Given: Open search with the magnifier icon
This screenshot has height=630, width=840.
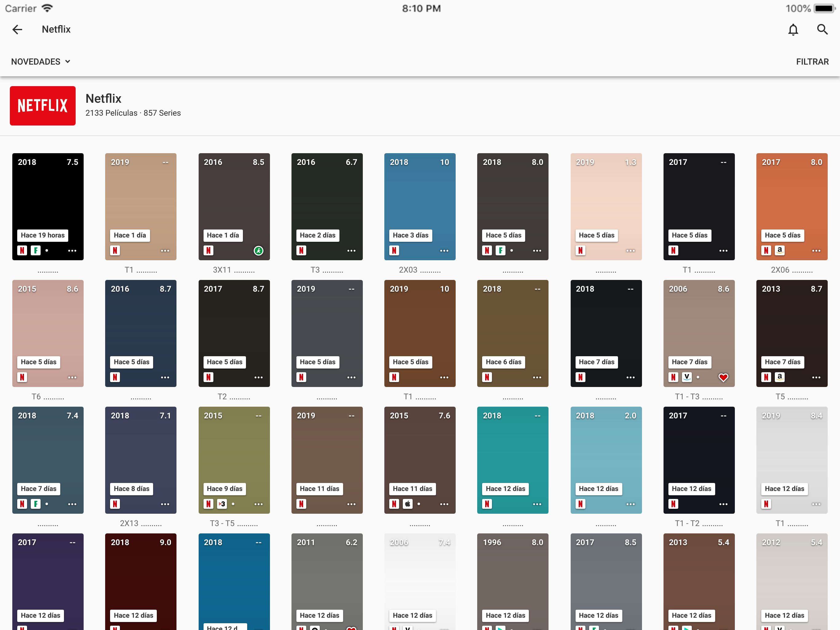Looking at the screenshot, I should (822, 29).
